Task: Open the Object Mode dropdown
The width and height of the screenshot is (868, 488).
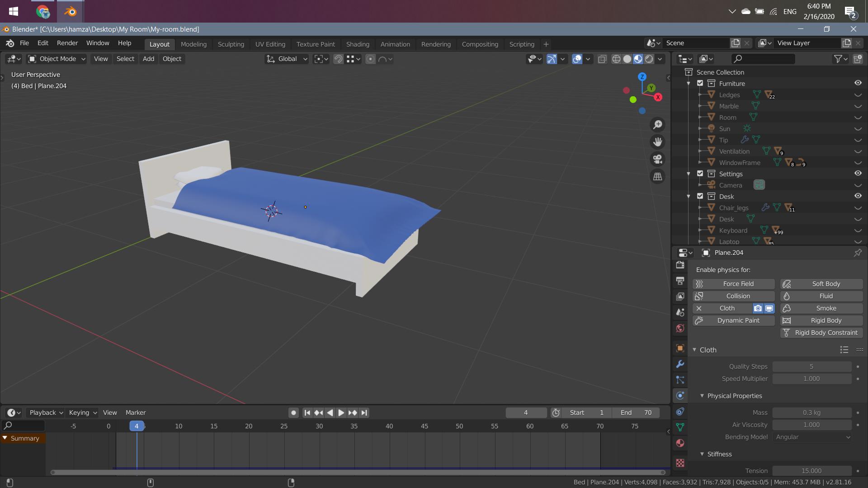Action: click(57, 59)
